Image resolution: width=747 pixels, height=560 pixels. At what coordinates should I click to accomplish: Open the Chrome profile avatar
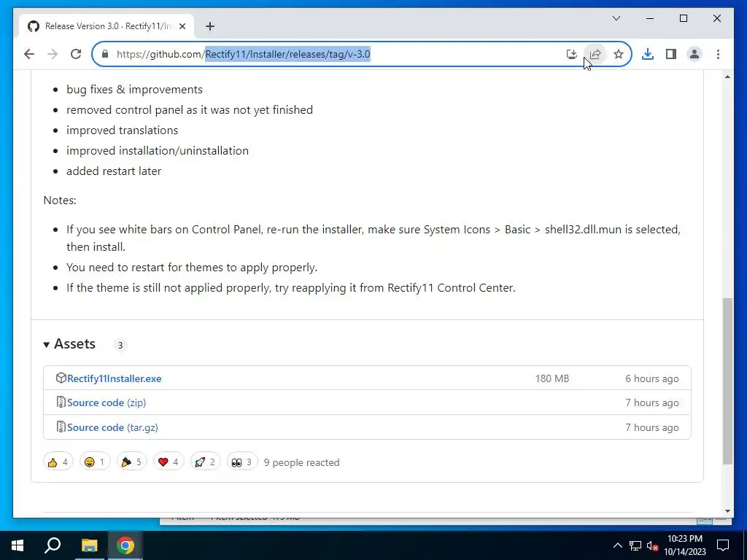coord(694,54)
